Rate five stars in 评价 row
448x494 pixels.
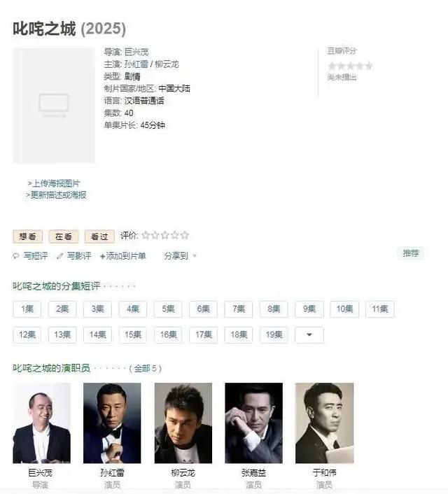click(x=185, y=235)
